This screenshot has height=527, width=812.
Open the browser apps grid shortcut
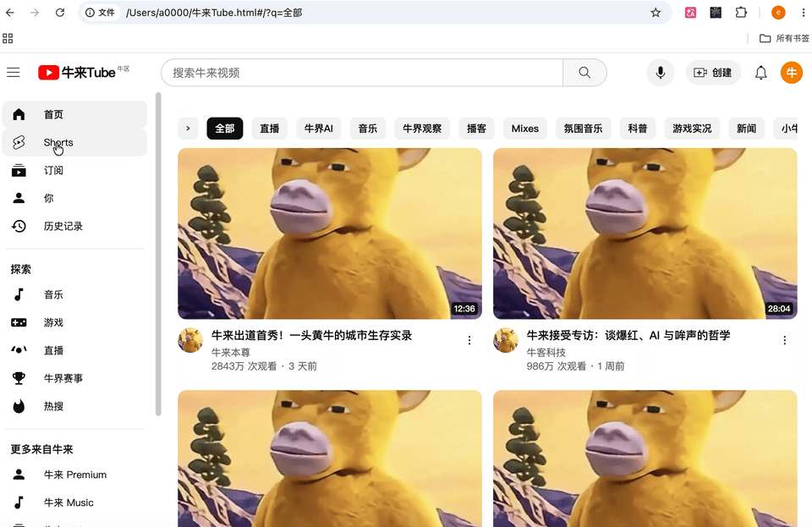[8, 38]
